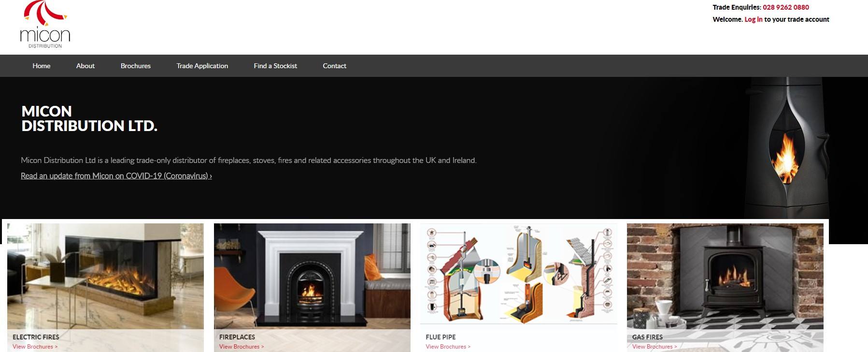Click the FIREPLACES heading
Image resolution: width=868 pixels, height=352 pixels.
point(237,337)
